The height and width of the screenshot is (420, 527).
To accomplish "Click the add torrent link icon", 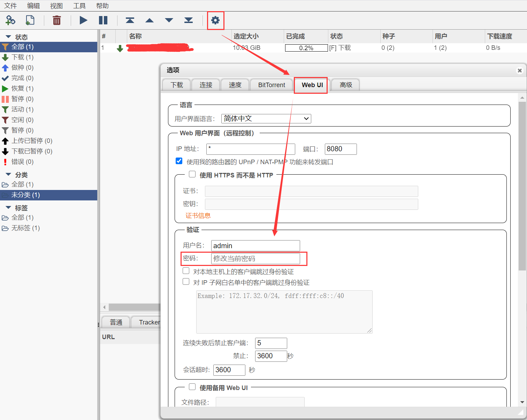I will coord(10,20).
